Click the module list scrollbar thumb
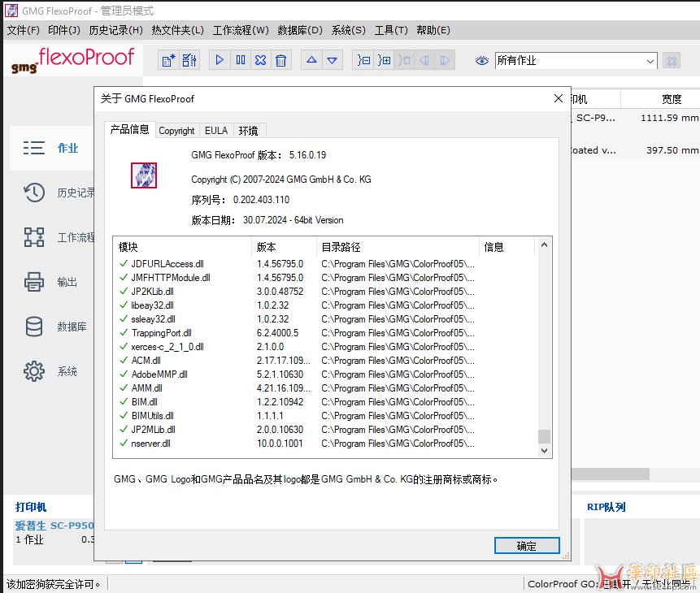This screenshot has width=700, height=593. [544, 436]
